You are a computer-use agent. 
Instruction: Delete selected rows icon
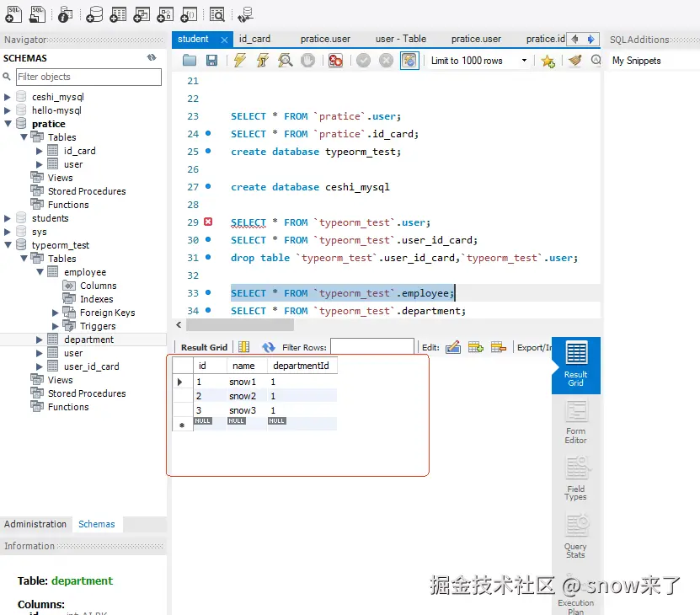tap(498, 347)
